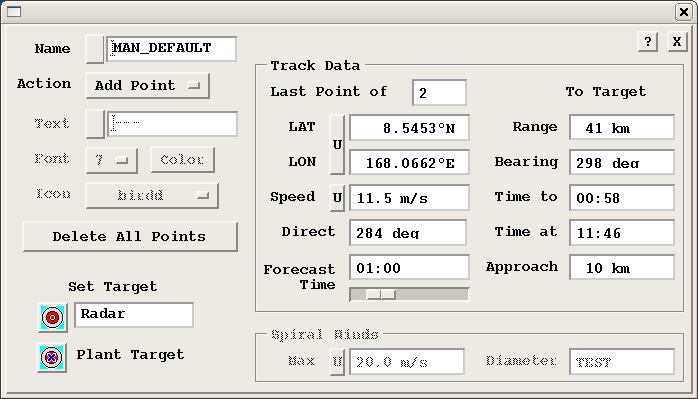Click the Name field containing MAN_DEFAULT

(x=172, y=49)
